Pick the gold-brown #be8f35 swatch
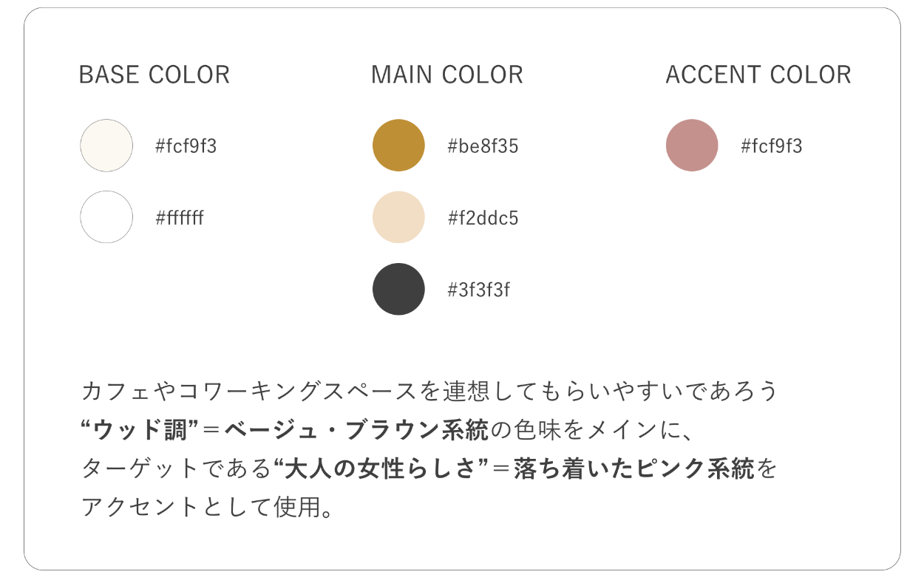 (x=398, y=146)
